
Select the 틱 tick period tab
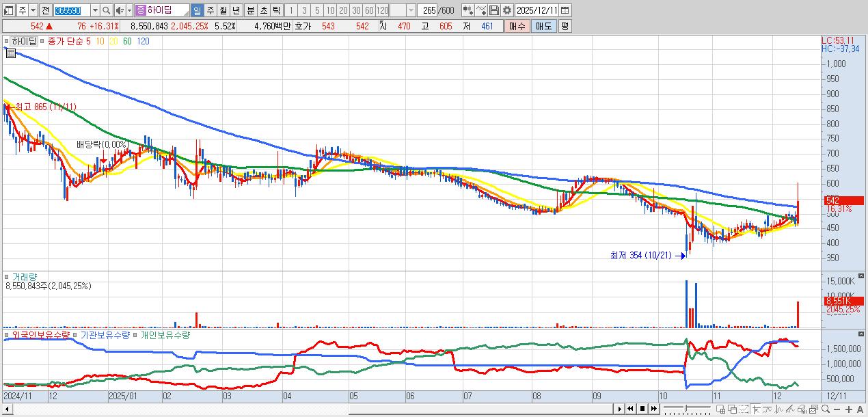tap(277, 10)
